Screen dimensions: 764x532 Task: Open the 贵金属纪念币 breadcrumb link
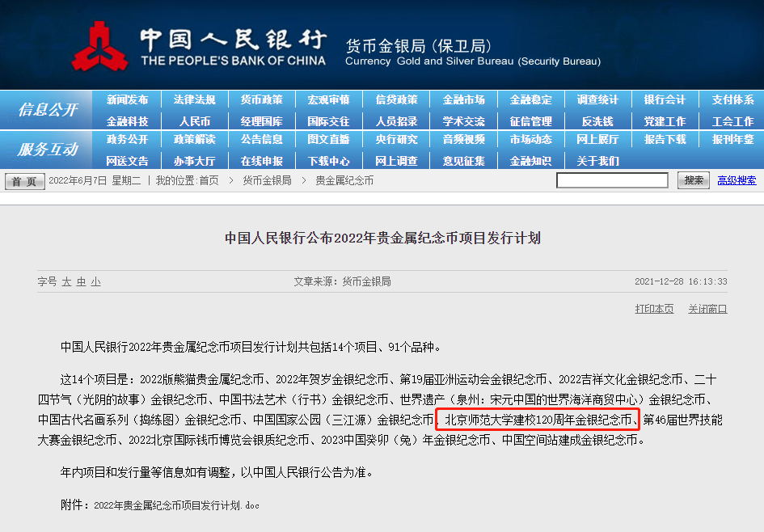[344, 181]
